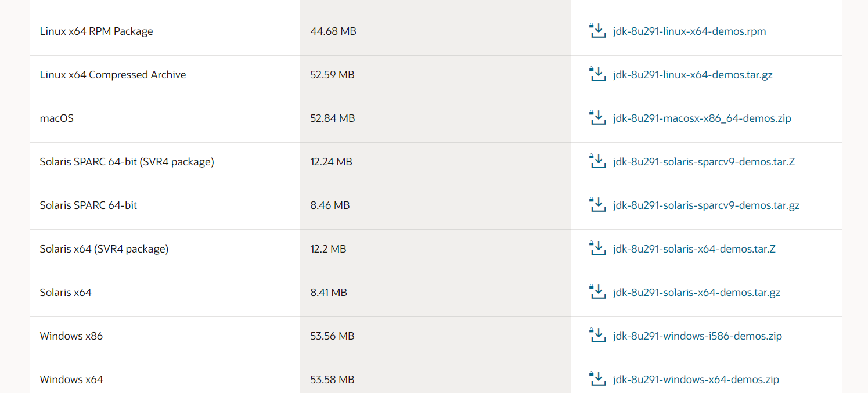Open the jdk-8u291-linux-x64-demos.tar.gz link
Image resolution: width=868 pixels, height=393 pixels.
point(693,75)
